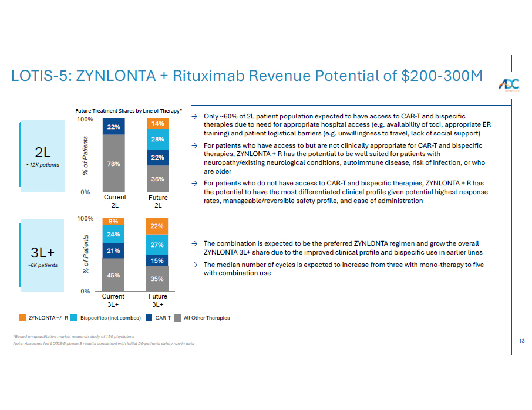
Task: Click the slide page number 13
Action: click(x=522, y=341)
